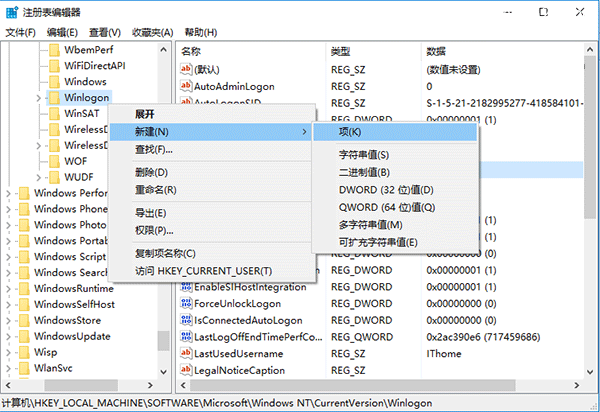Choose 重命名(R) in the context menu

click(x=212, y=190)
